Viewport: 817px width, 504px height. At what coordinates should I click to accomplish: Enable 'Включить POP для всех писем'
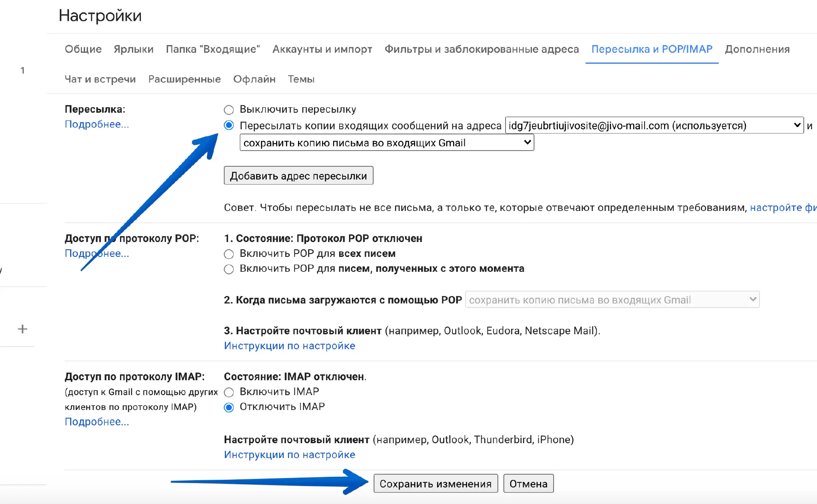point(229,254)
